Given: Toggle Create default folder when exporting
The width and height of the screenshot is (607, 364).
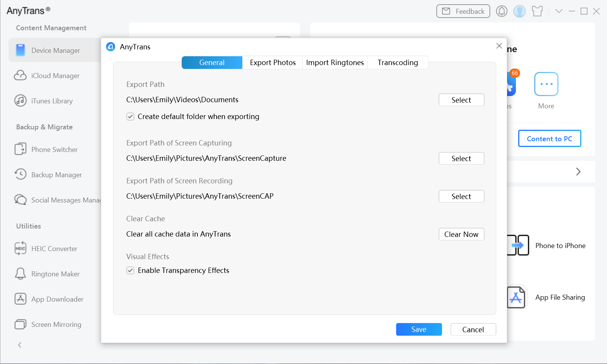Looking at the screenshot, I should (x=131, y=116).
